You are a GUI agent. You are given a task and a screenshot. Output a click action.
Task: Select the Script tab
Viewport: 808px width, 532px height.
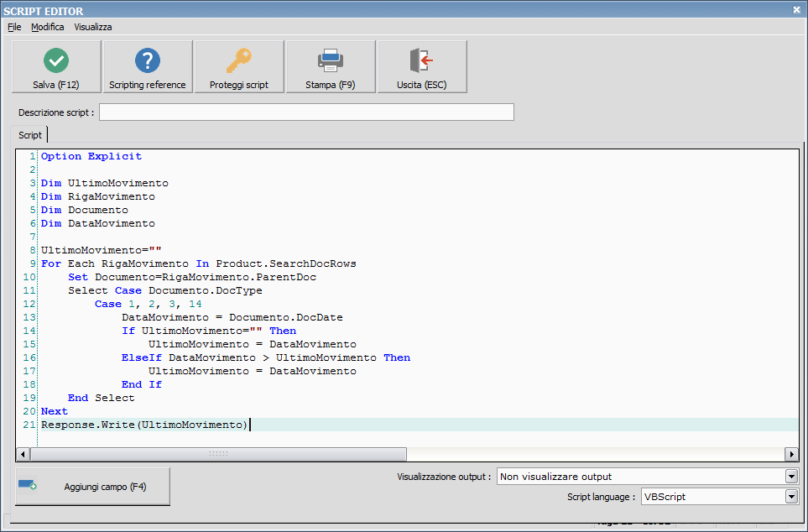pyautogui.click(x=30, y=135)
